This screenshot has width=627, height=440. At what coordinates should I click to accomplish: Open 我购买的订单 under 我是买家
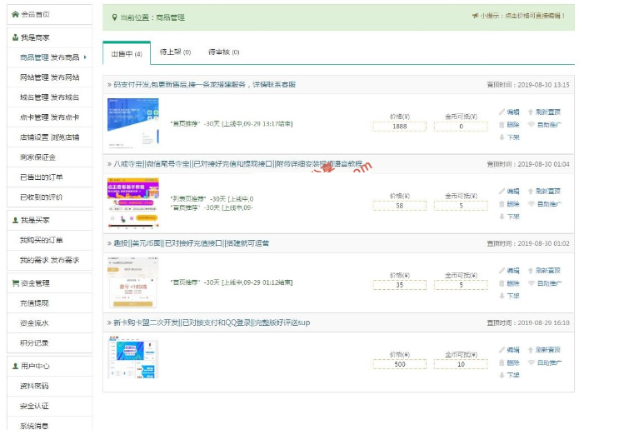pyautogui.click(x=40, y=240)
